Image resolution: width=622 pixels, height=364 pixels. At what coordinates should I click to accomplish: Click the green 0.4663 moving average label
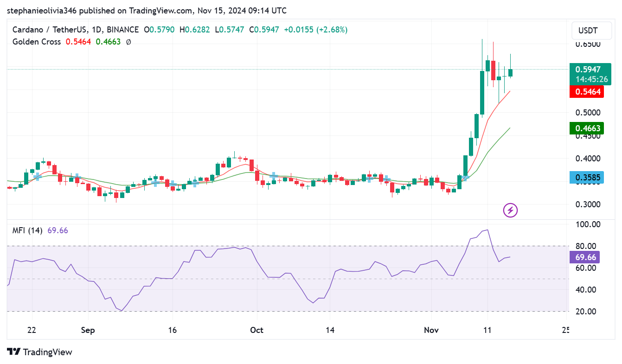587,128
